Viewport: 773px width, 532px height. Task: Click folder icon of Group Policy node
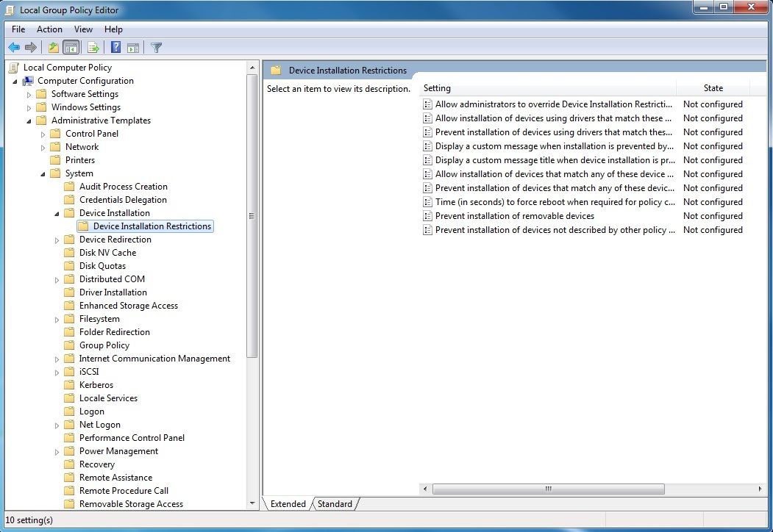[x=70, y=345]
